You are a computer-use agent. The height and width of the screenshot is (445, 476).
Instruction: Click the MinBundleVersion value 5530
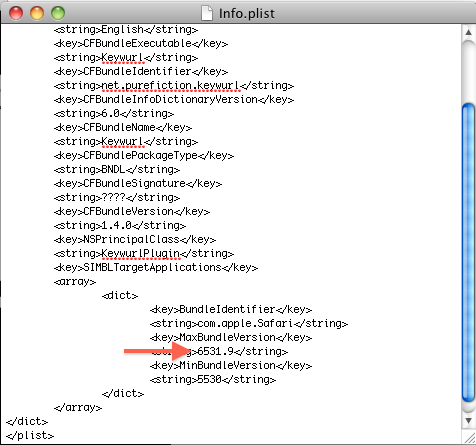209,379
